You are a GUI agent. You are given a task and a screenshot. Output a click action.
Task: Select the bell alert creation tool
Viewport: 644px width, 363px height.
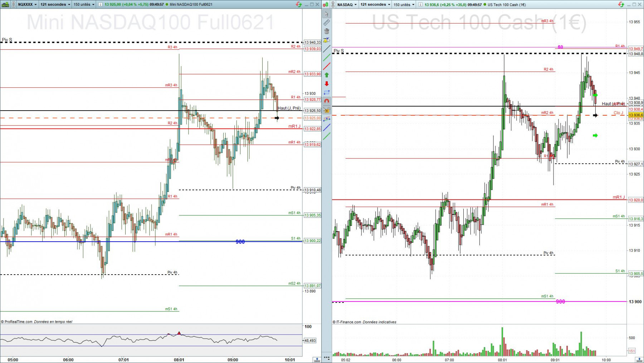pos(326,40)
